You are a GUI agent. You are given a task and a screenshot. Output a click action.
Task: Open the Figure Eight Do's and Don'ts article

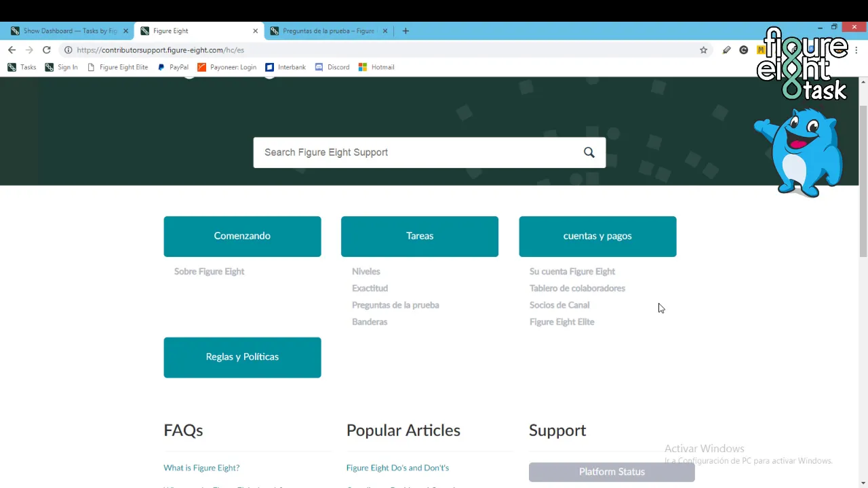coord(397,468)
